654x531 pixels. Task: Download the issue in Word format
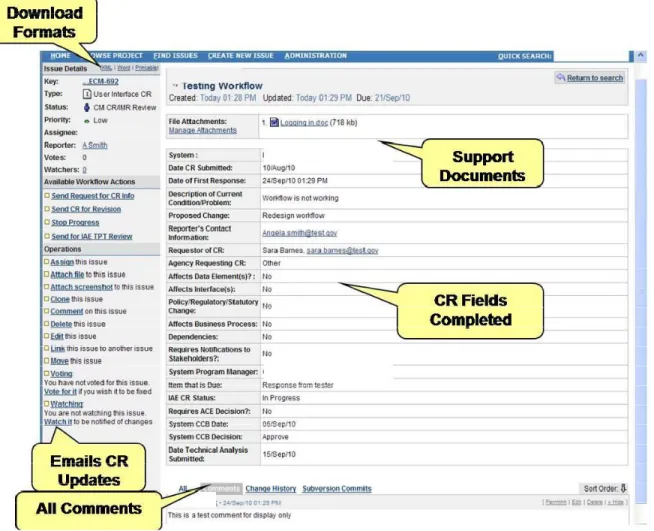[x=123, y=68]
